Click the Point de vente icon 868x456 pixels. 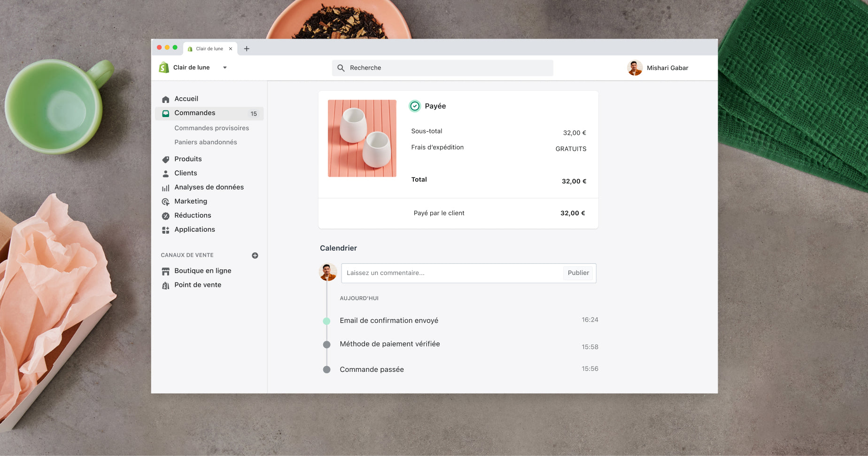[x=165, y=285]
